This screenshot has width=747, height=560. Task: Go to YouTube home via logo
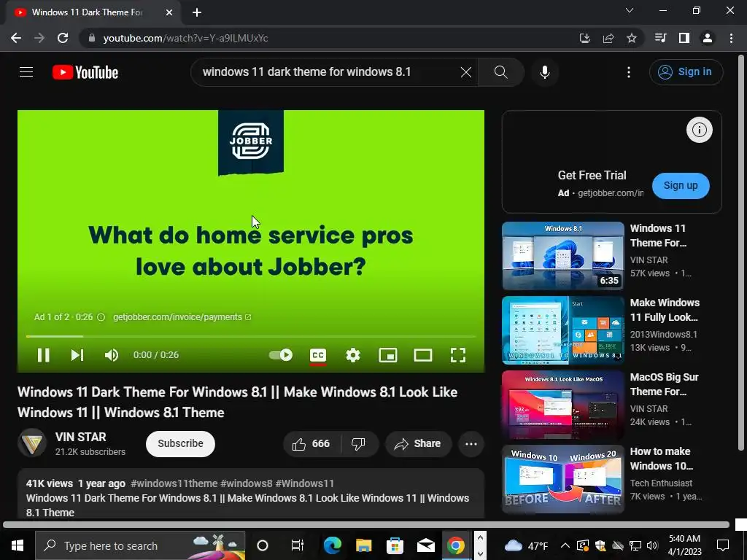pyautogui.click(x=85, y=72)
